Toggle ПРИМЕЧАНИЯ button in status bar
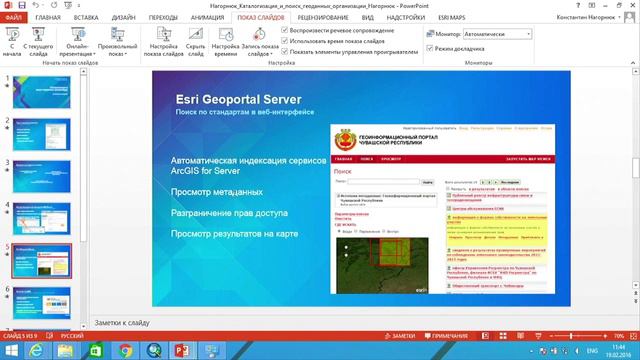Image resolution: width=640 pixels, height=360 pixels. coord(446,336)
